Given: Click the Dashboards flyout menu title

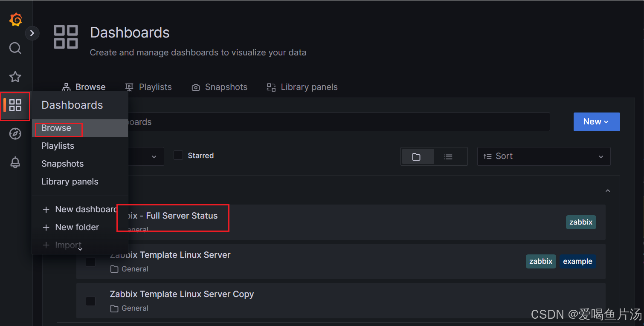Looking at the screenshot, I should (x=72, y=105).
